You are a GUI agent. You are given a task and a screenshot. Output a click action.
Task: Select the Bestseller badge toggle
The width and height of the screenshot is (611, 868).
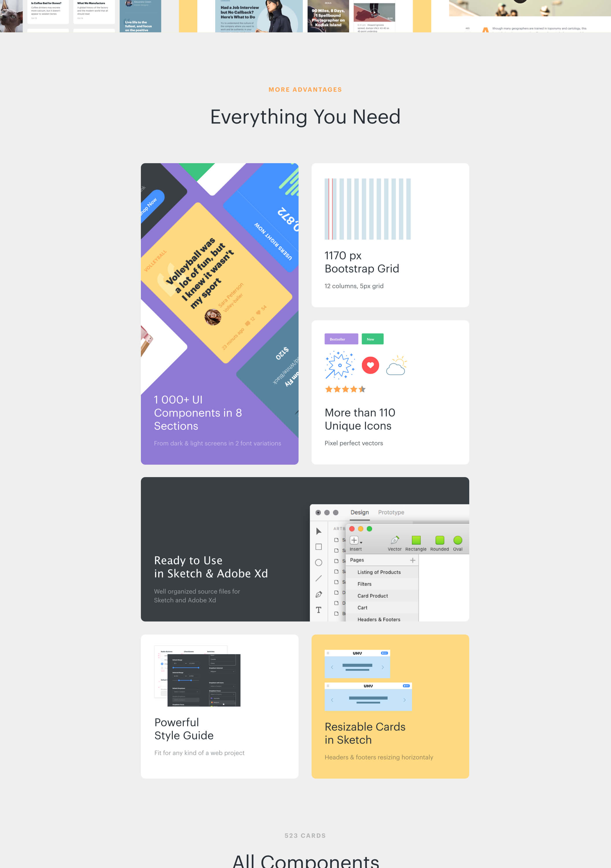click(340, 338)
